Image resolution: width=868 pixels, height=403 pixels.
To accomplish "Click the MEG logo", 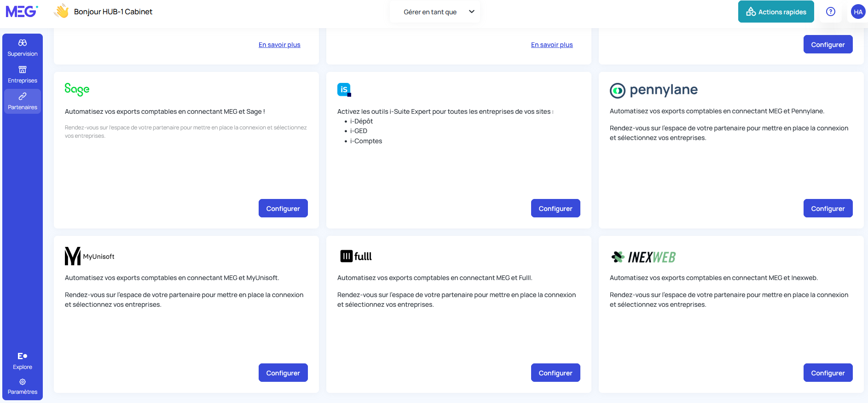I will (x=21, y=12).
